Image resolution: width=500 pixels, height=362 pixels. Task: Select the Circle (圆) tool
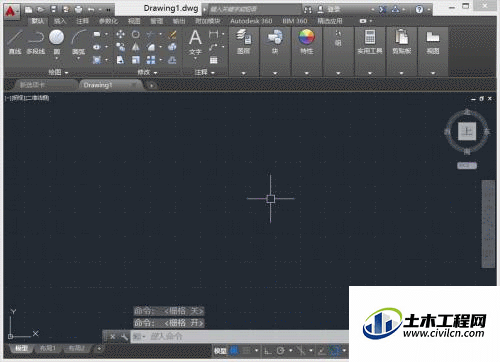57,41
